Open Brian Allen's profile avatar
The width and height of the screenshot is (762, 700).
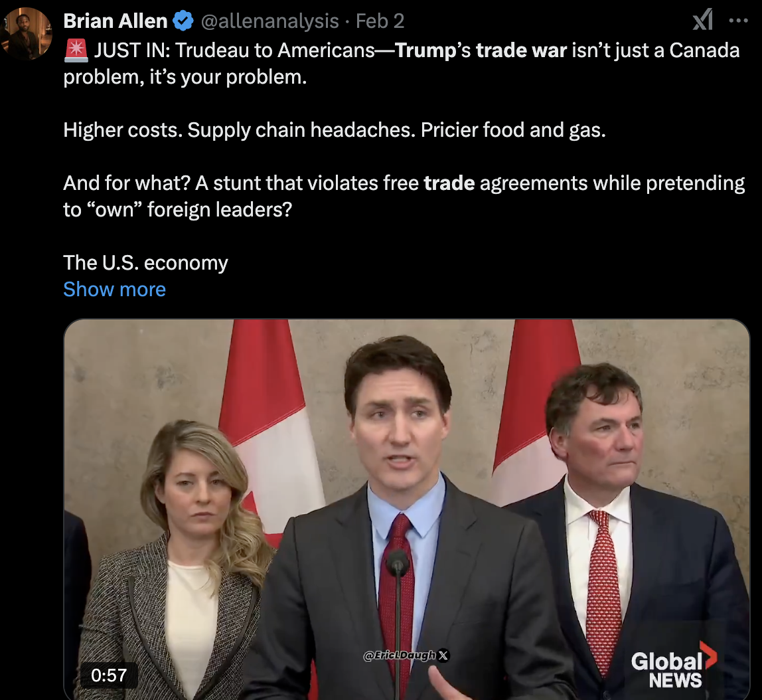(x=27, y=33)
